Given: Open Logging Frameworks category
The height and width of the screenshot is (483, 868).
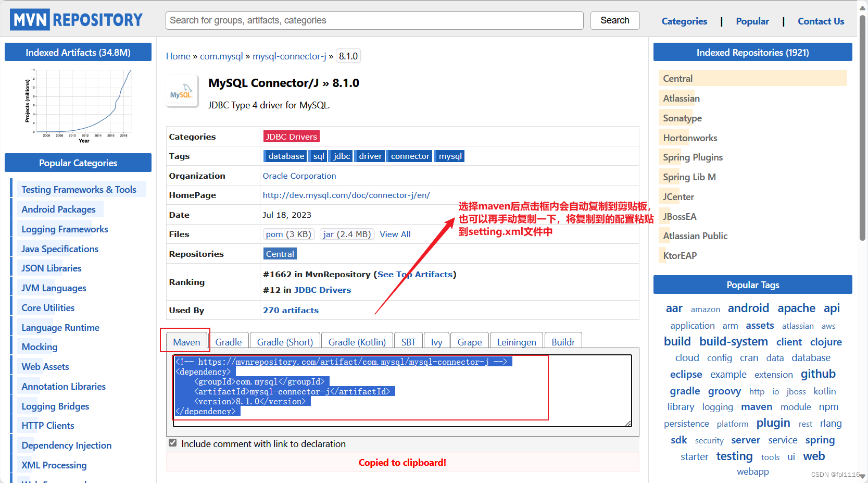Looking at the screenshot, I should click(x=65, y=229).
